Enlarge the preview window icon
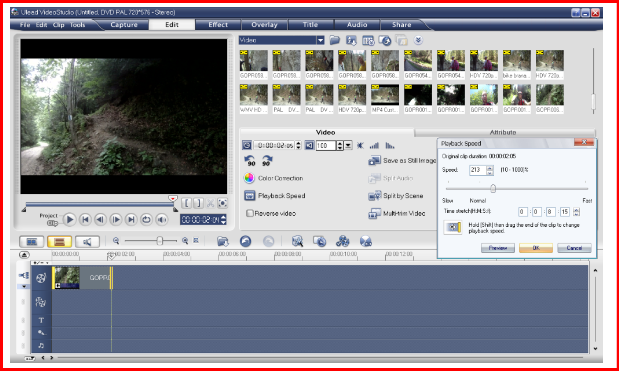619x371 pixels. (223, 203)
